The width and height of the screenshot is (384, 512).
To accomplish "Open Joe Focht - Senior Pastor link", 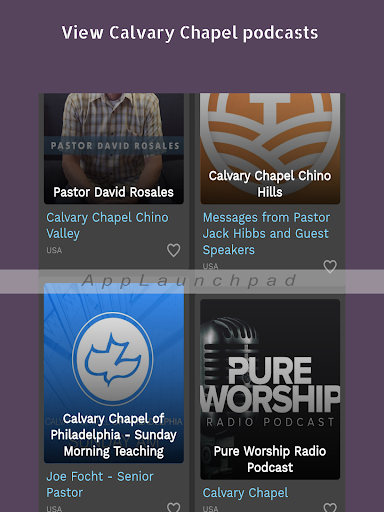I will click(100, 484).
